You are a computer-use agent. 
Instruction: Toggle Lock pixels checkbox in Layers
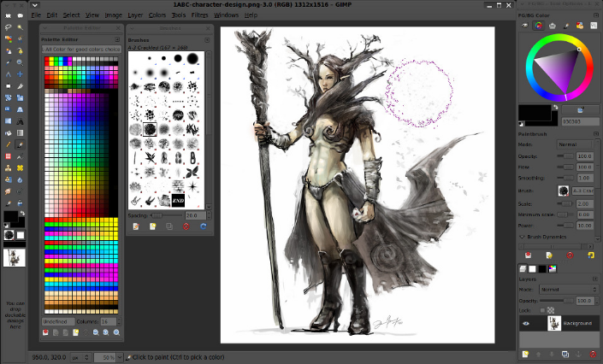[542, 310]
